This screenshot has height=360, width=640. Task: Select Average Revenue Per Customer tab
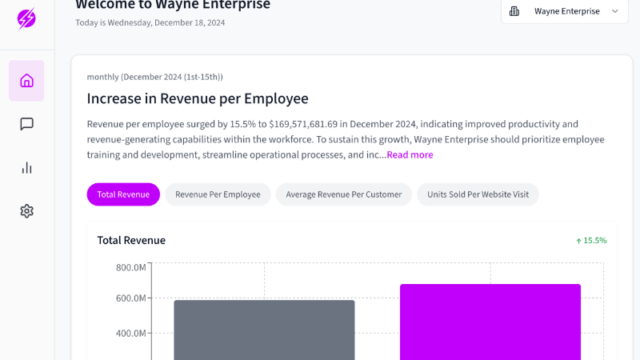pyautogui.click(x=344, y=194)
